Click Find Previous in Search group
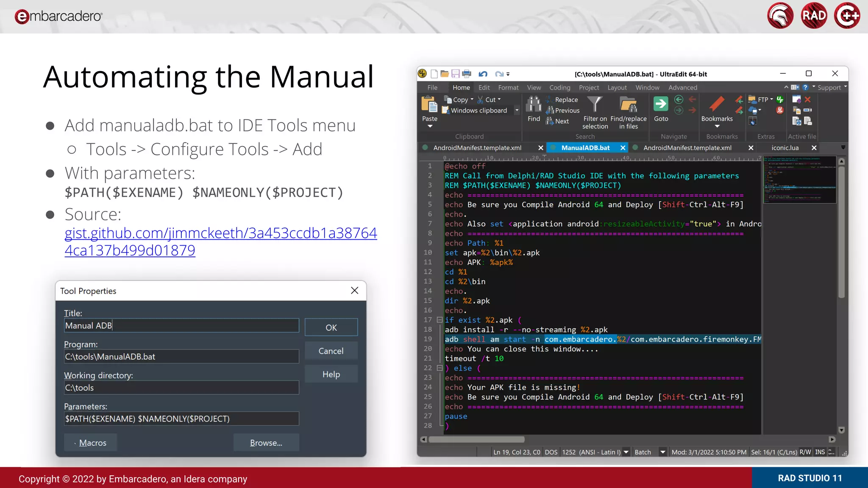This screenshot has height=488, width=868. [563, 110]
